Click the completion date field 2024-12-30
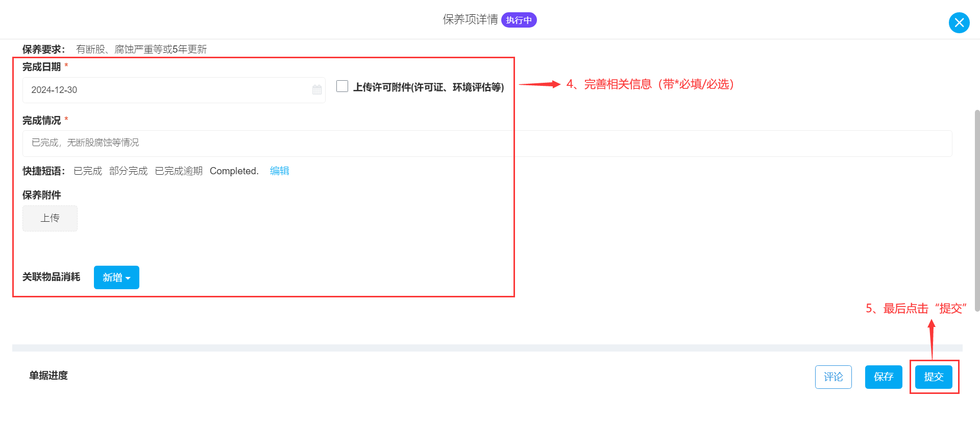Image resolution: width=980 pixels, height=443 pixels. [x=174, y=90]
